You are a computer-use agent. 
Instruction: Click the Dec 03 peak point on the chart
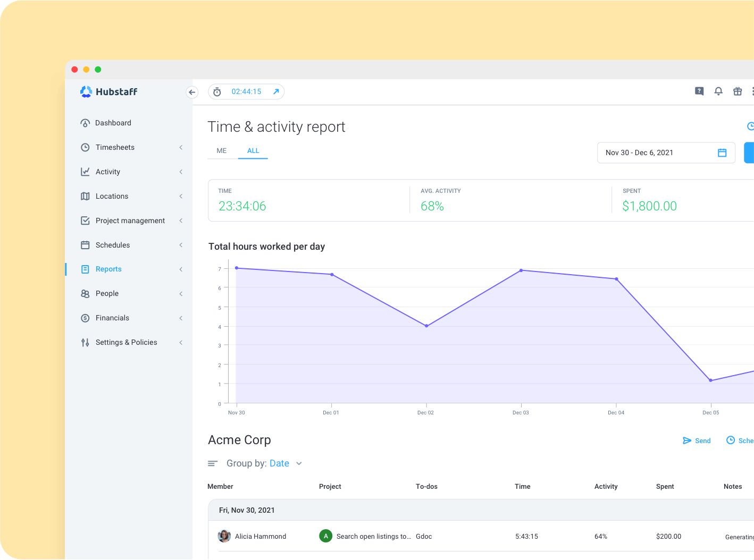pos(521,271)
